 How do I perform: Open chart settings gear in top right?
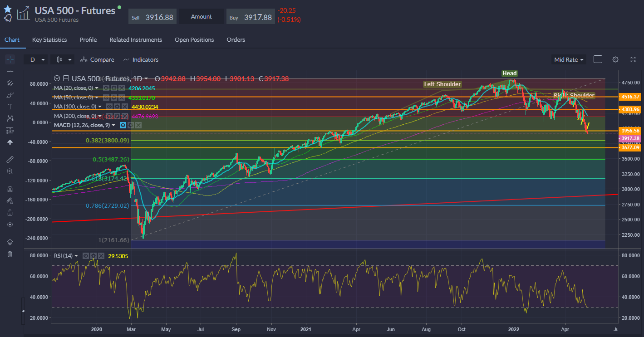[615, 59]
